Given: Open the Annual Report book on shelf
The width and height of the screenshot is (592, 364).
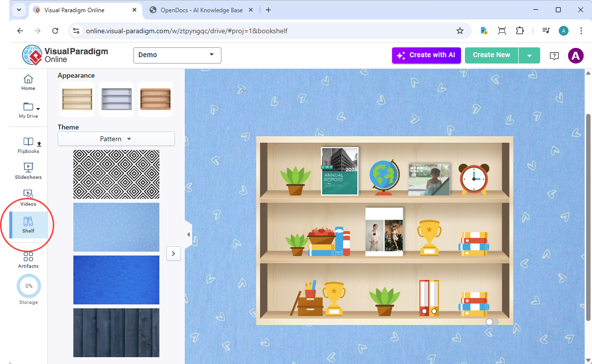Looking at the screenshot, I should [x=340, y=171].
